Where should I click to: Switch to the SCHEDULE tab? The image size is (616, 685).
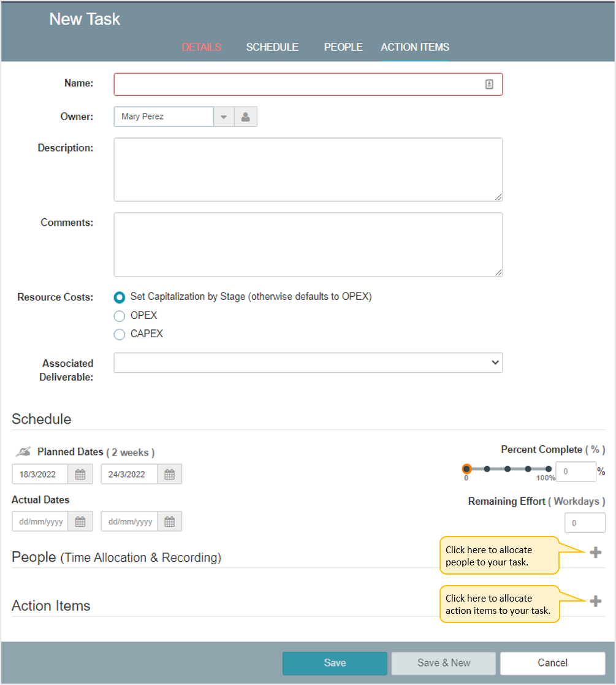[x=272, y=47]
